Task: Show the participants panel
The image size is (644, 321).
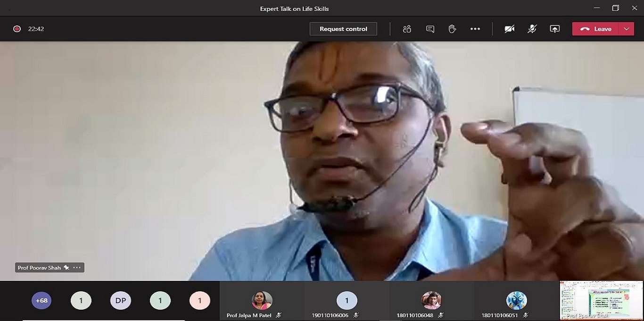Action: pos(407,29)
